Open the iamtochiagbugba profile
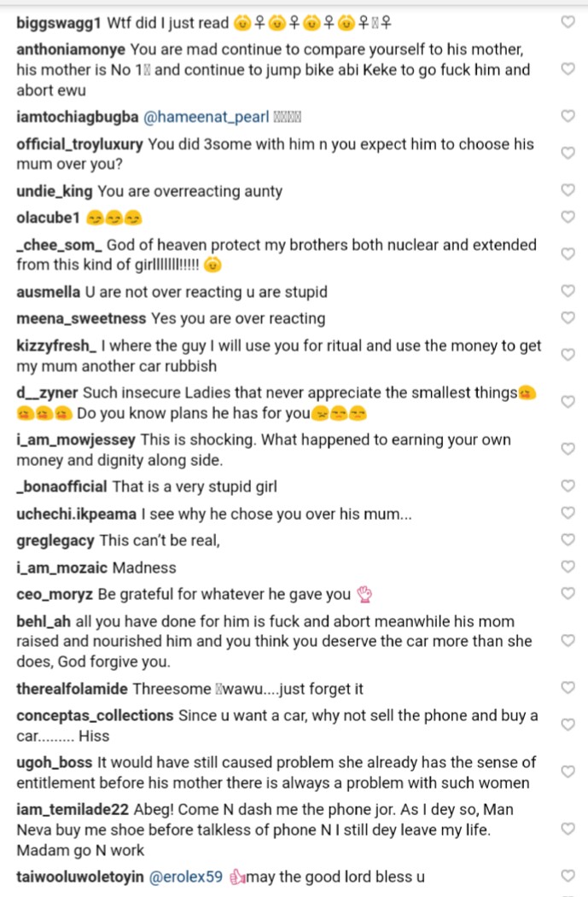 pos(77,117)
